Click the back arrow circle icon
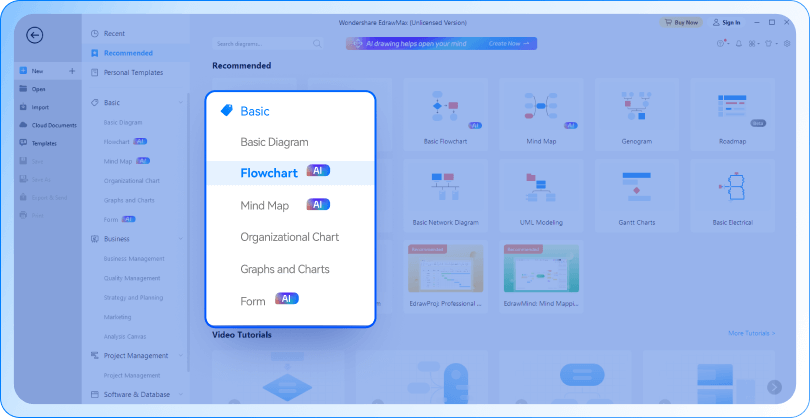Viewport: 810px width, 418px height. point(35,35)
